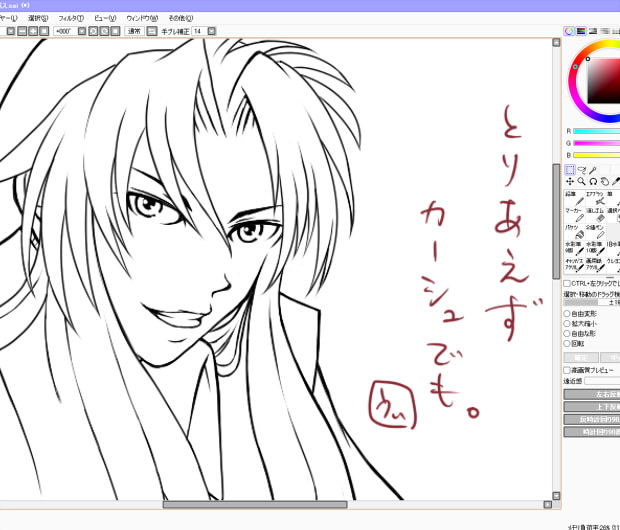
Task: Click the 反時計回りに90度 rotate button
Action: tap(592, 419)
